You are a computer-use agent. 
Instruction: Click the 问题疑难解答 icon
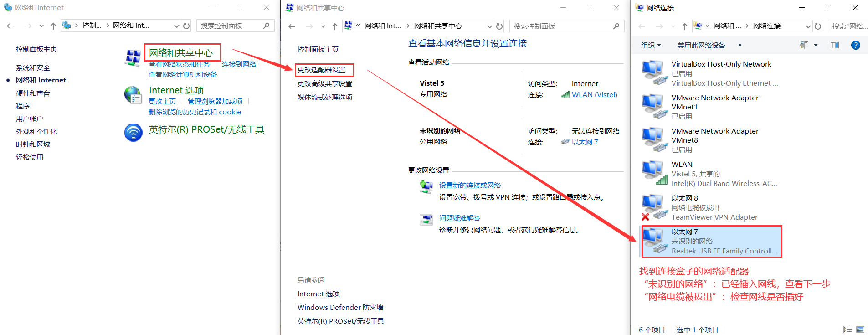[426, 220]
